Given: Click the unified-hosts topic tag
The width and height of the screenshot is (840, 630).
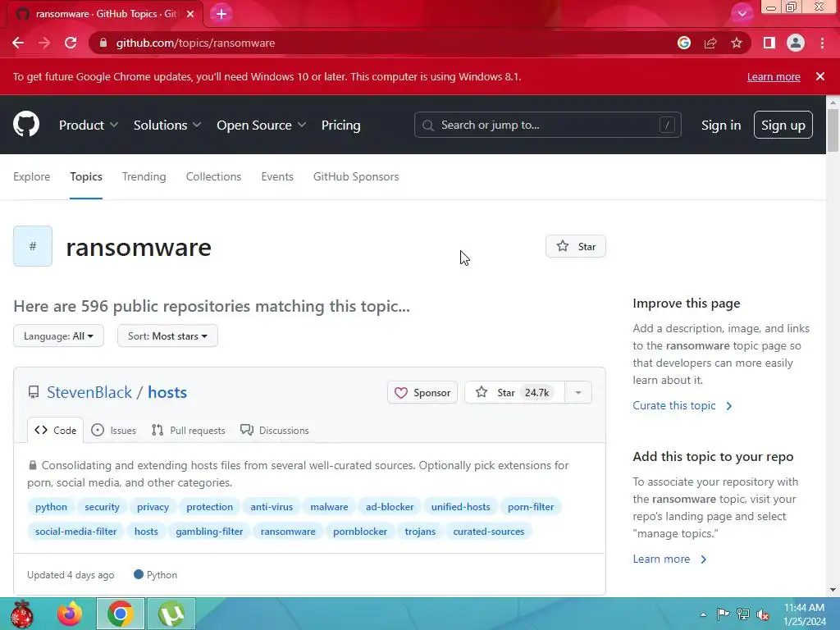Looking at the screenshot, I should (461, 507).
